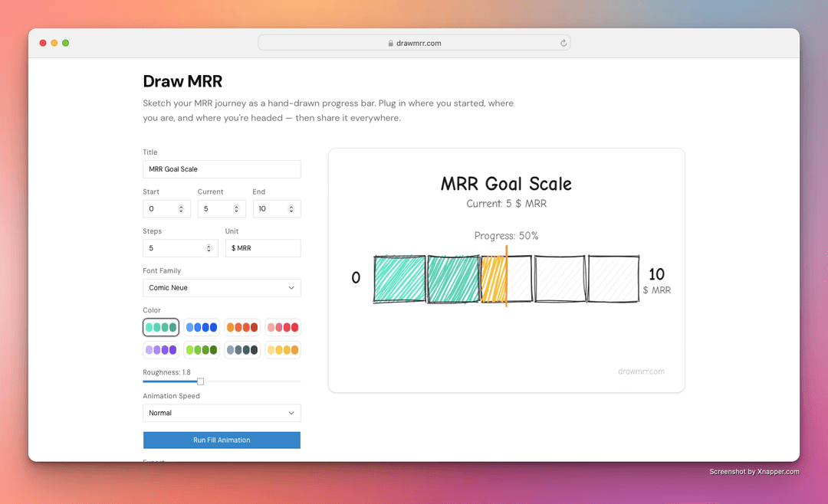Click the Roughness slider handle
Viewport: 828px width, 504px height.
coord(201,381)
